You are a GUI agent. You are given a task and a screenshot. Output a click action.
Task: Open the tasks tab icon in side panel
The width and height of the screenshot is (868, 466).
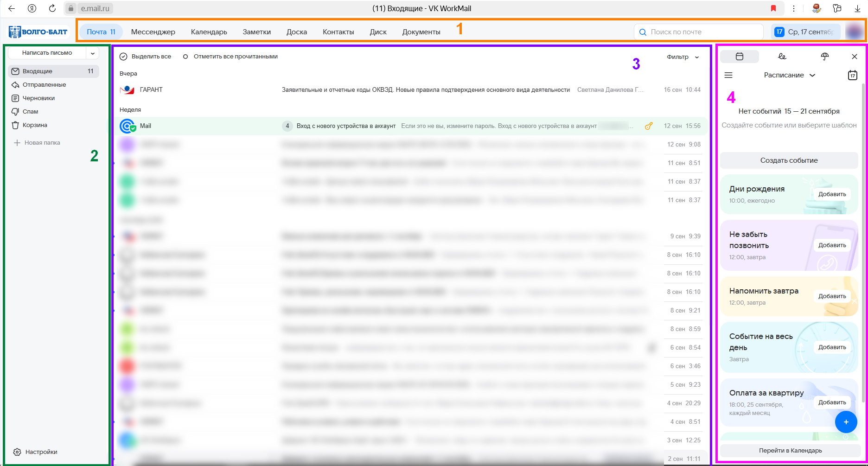tap(782, 57)
